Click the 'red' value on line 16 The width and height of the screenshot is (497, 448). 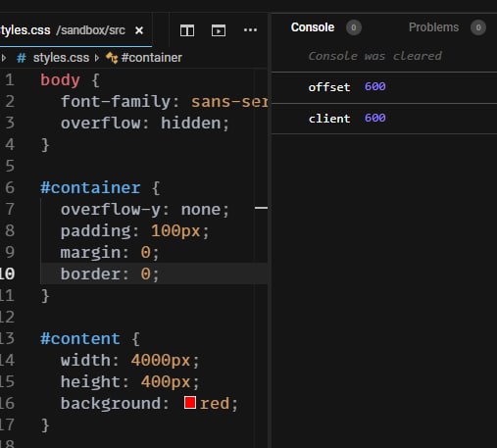[x=215, y=403]
